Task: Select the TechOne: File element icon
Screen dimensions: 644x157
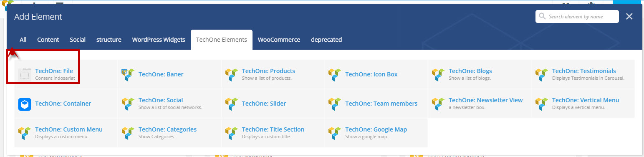Action: [25, 74]
